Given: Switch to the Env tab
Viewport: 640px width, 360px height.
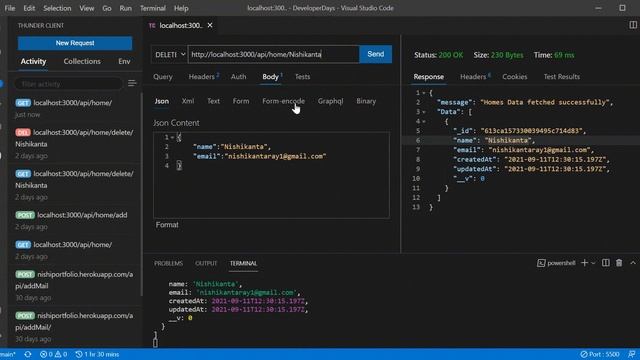Looking at the screenshot, I should pos(124,61).
